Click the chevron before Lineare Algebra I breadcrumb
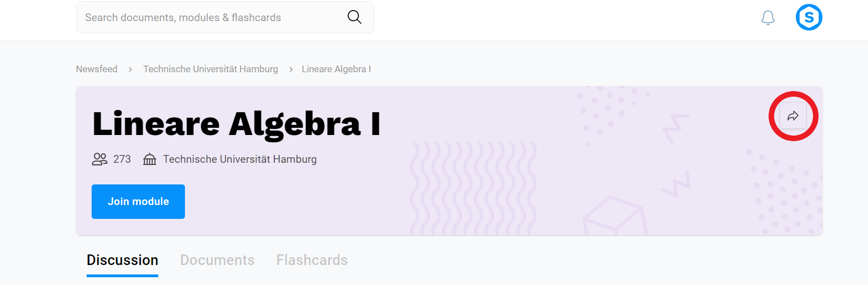868x285 pixels. 290,69
